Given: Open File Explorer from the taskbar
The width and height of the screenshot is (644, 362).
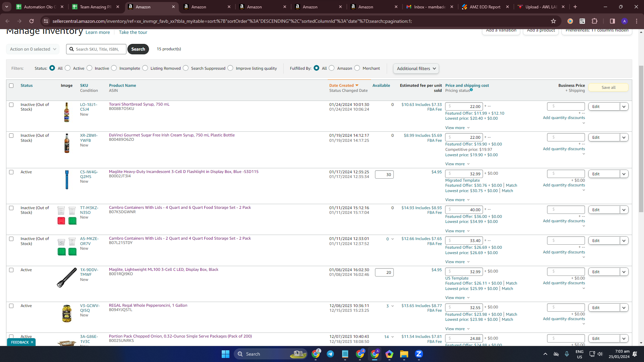Looking at the screenshot, I should [x=404, y=354].
